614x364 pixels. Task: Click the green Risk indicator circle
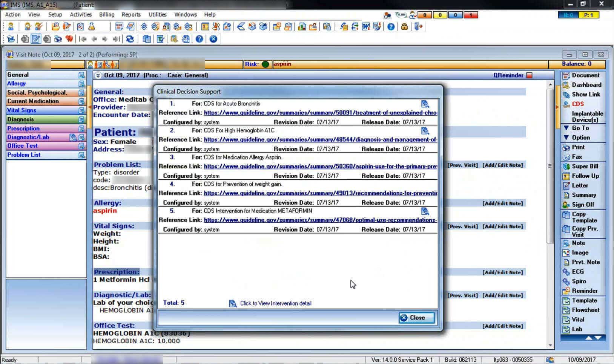pos(266,64)
